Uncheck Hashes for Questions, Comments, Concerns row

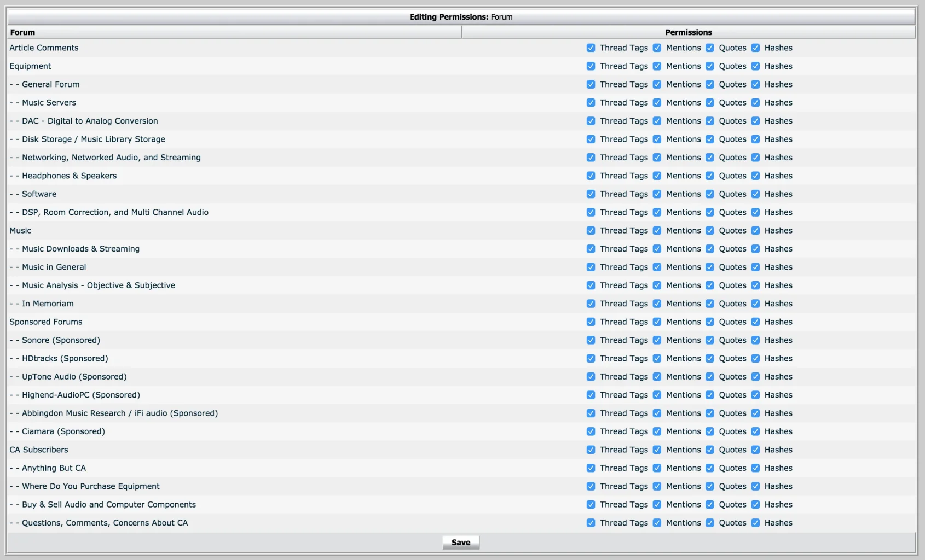click(755, 523)
